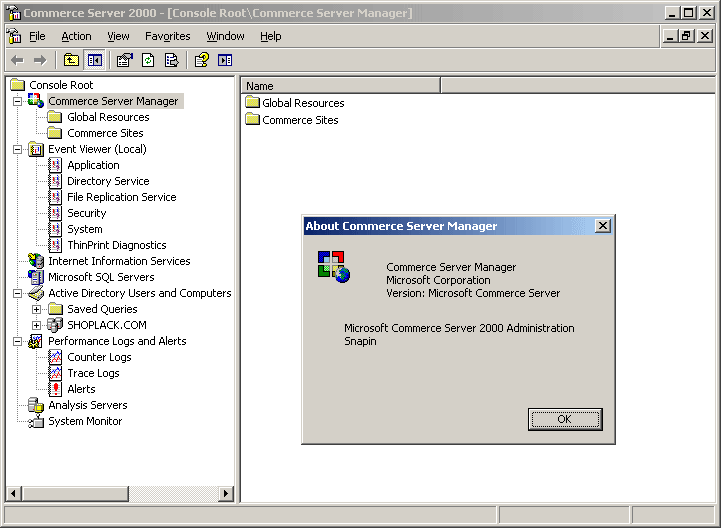Click tree pane scroll right arrow
This screenshot has height=528, width=721.
point(225,494)
